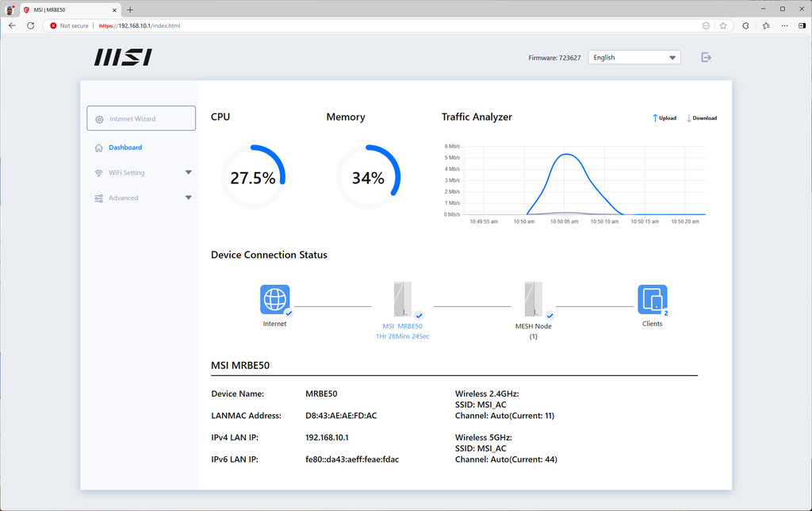Click the MSI logo in the header
This screenshot has width=812, height=511.
[123, 57]
